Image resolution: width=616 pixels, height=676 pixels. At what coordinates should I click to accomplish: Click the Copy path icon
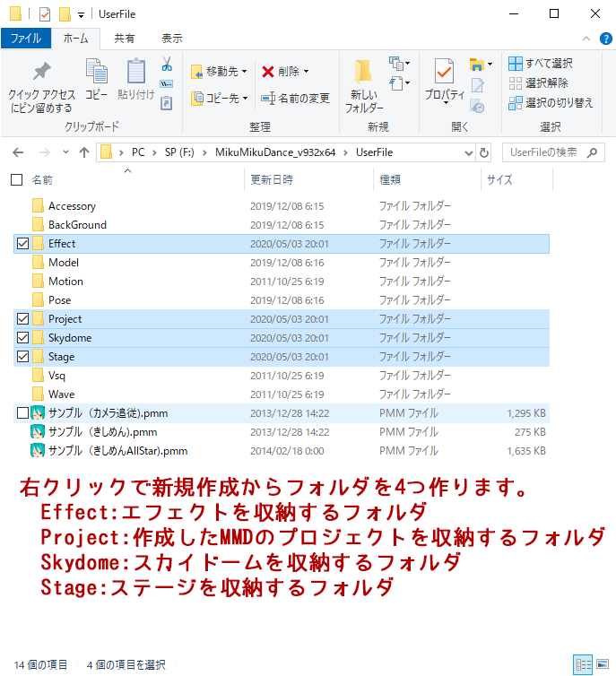click(x=167, y=83)
